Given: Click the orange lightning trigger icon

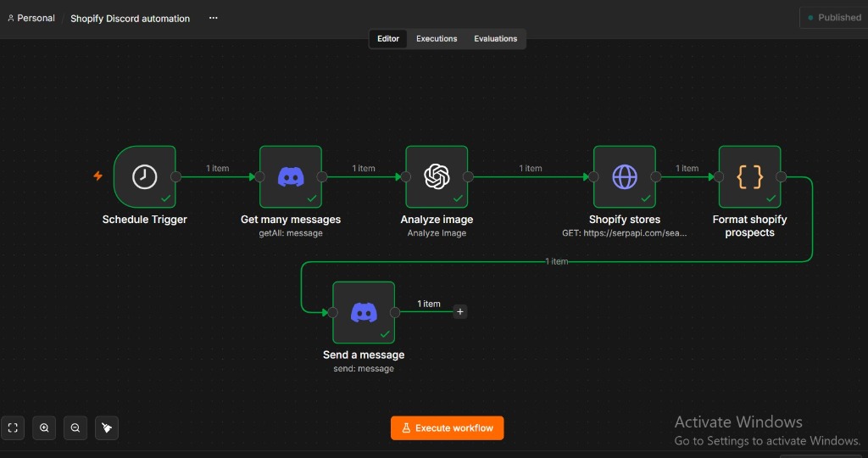Looking at the screenshot, I should pyautogui.click(x=98, y=176).
